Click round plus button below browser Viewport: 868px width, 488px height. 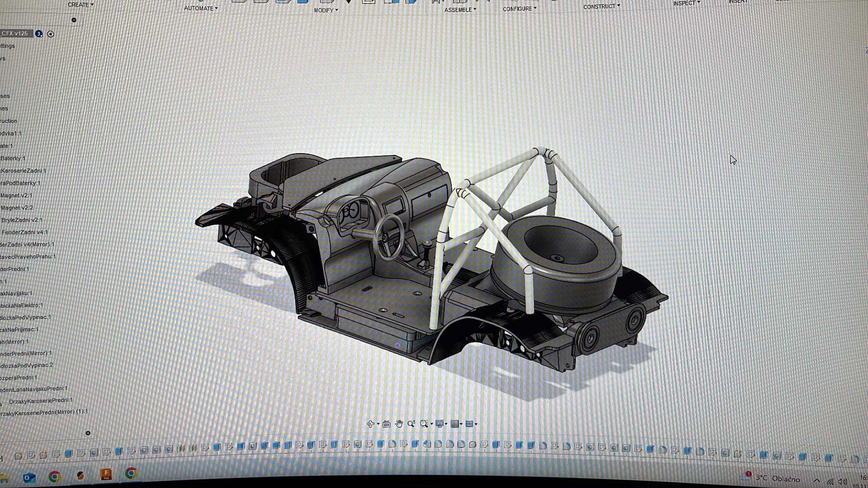tap(88, 433)
